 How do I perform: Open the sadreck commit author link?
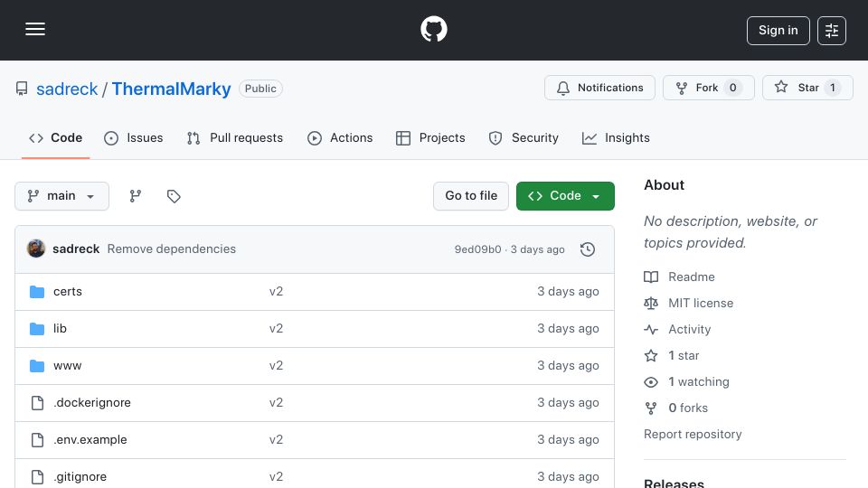tap(76, 249)
